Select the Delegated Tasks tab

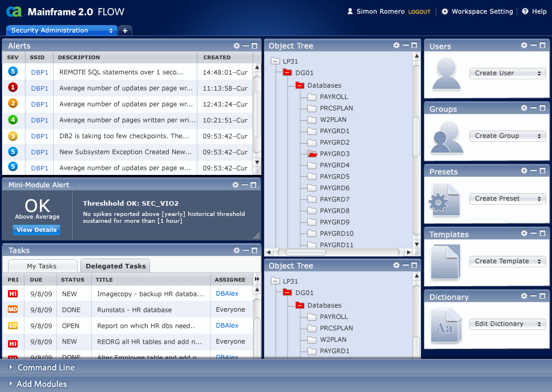click(115, 266)
